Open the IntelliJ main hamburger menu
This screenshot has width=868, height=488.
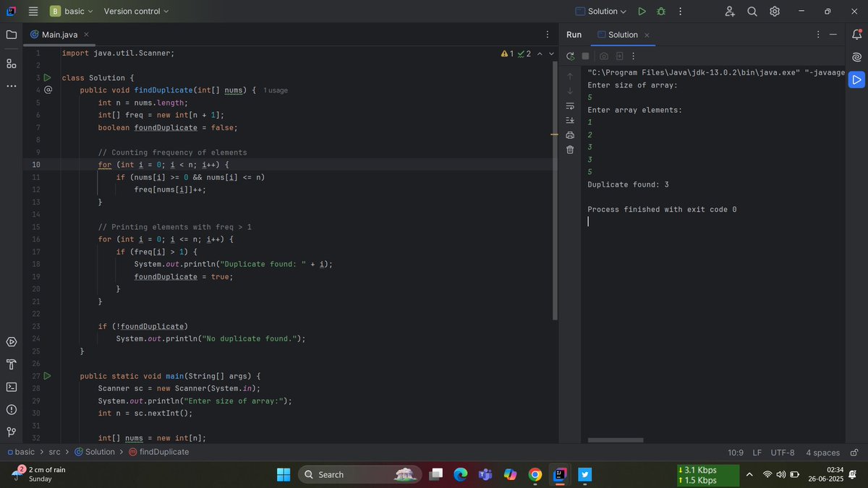(x=33, y=12)
